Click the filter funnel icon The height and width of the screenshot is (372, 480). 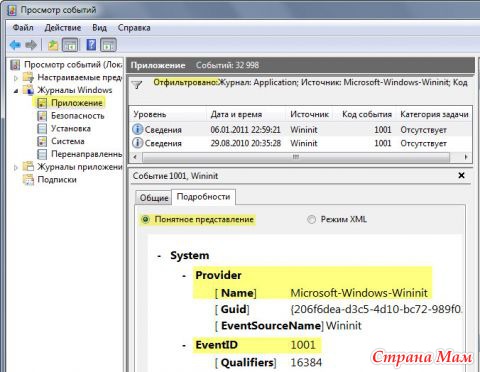point(137,85)
